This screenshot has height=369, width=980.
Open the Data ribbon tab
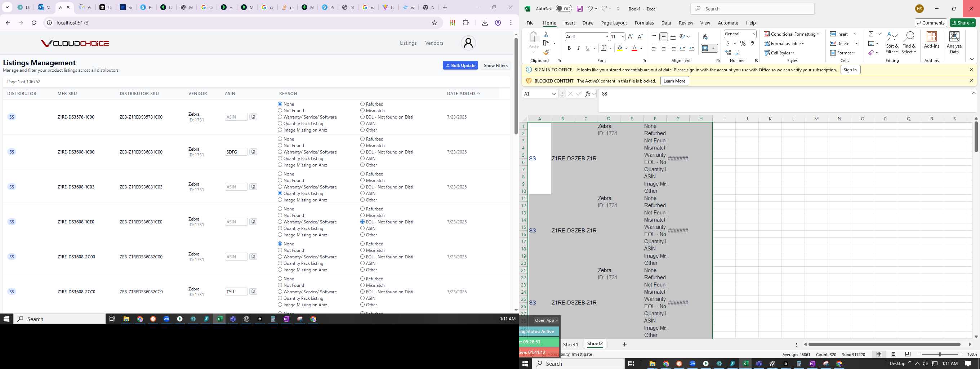tap(666, 23)
